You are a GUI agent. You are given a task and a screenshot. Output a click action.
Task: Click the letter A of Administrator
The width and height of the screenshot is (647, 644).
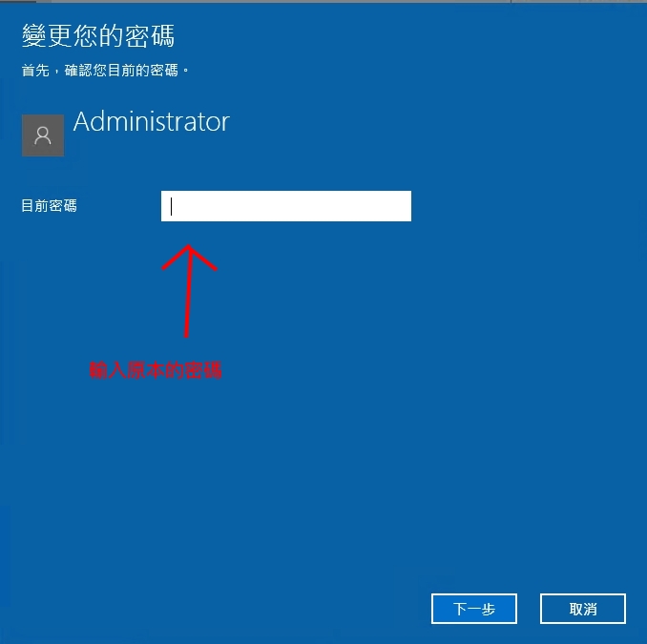(x=82, y=121)
